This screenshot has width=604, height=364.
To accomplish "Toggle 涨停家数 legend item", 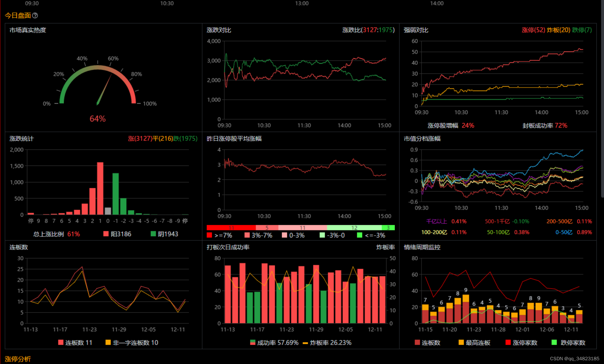I will (521, 343).
